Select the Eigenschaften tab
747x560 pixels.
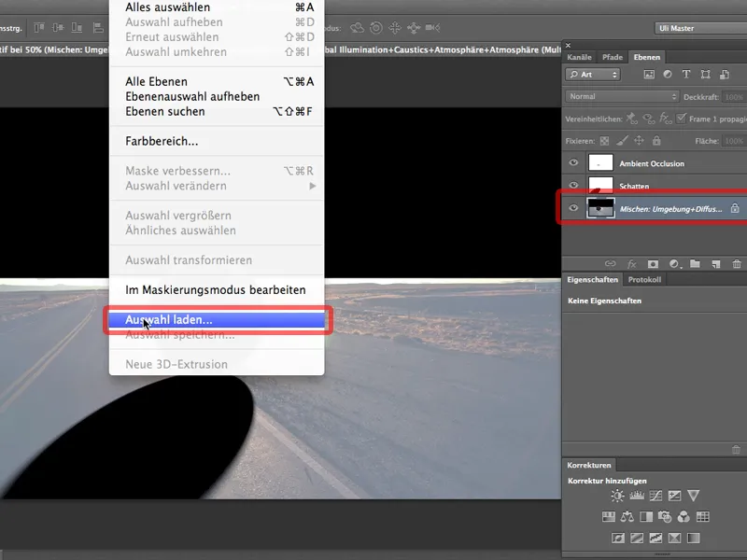pyautogui.click(x=592, y=280)
